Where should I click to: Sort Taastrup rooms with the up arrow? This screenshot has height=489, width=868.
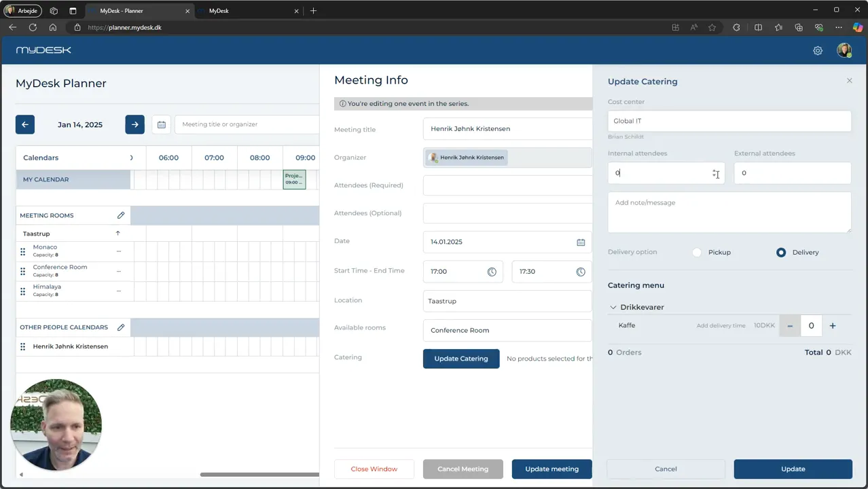117,234
